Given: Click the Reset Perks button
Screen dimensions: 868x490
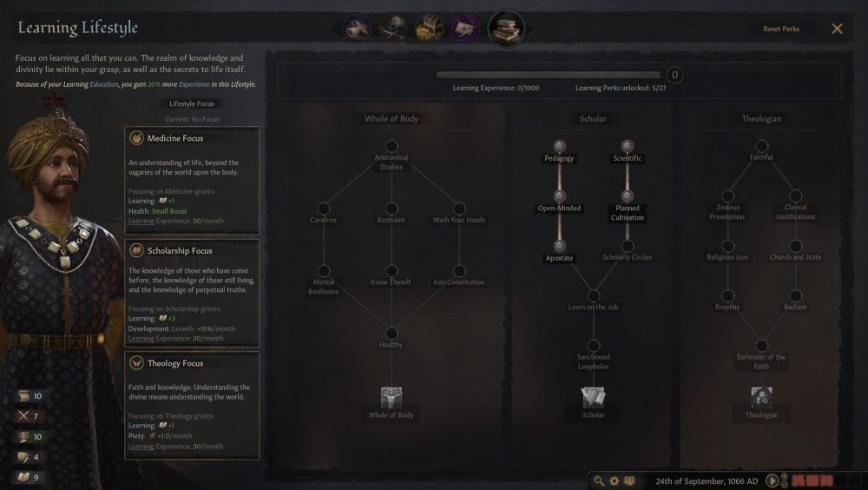Looking at the screenshot, I should click(781, 29).
